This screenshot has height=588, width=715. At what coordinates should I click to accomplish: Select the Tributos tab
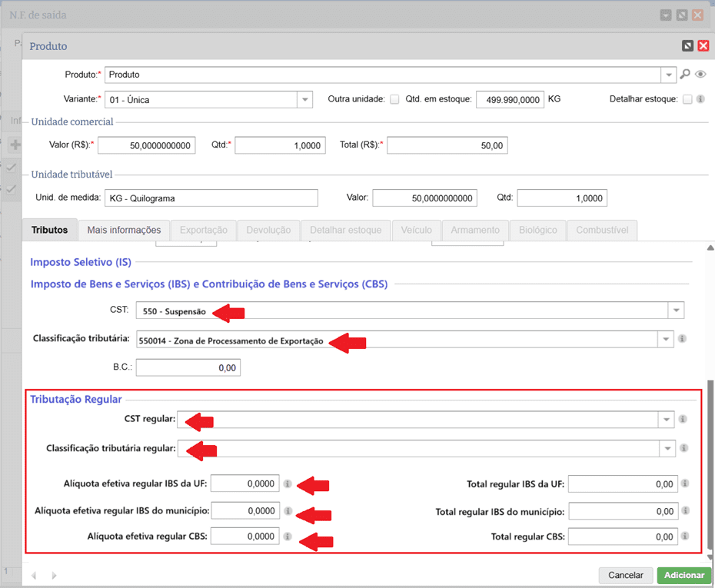pyautogui.click(x=50, y=230)
